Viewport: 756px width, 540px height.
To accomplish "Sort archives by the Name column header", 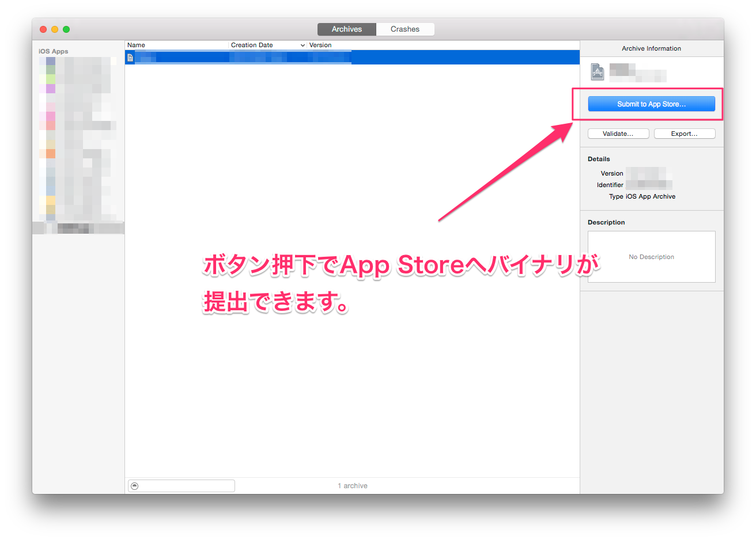I will (x=173, y=45).
